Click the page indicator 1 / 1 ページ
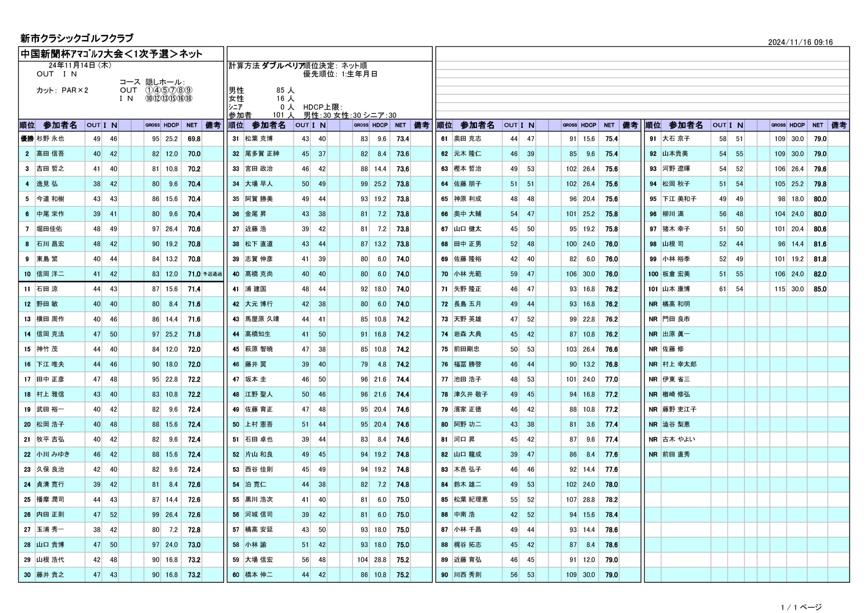868x613 pixels. pyautogui.click(x=801, y=607)
